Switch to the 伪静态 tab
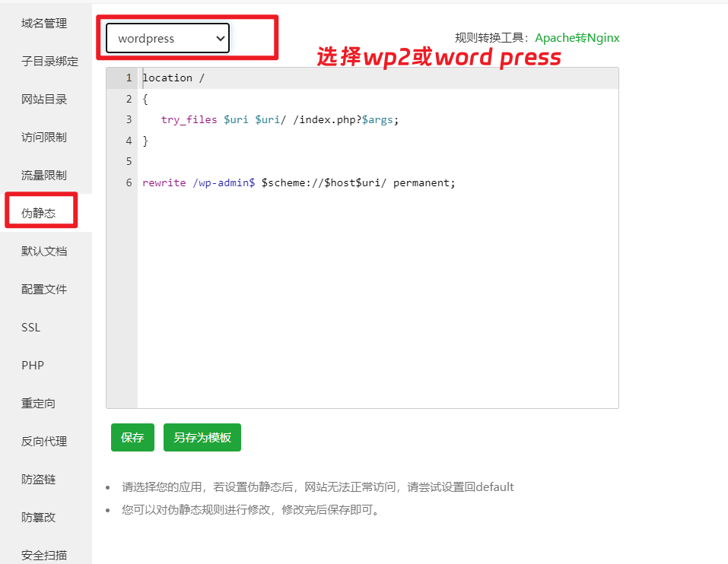The height and width of the screenshot is (564, 728). click(x=39, y=214)
